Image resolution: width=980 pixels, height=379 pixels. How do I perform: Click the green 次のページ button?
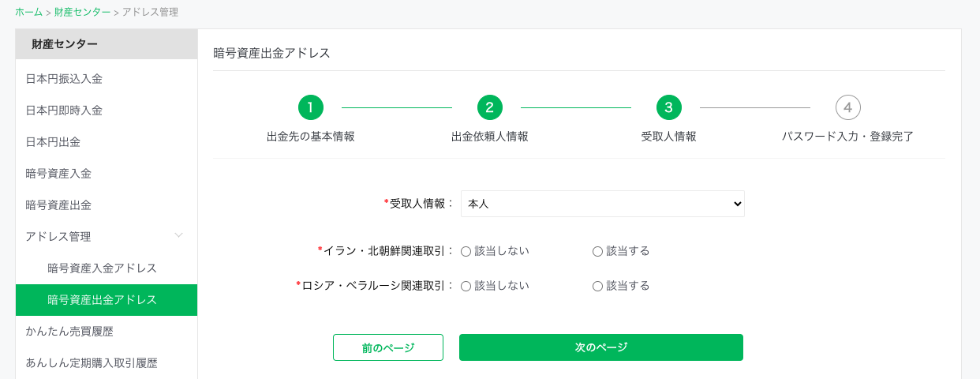[601, 347]
